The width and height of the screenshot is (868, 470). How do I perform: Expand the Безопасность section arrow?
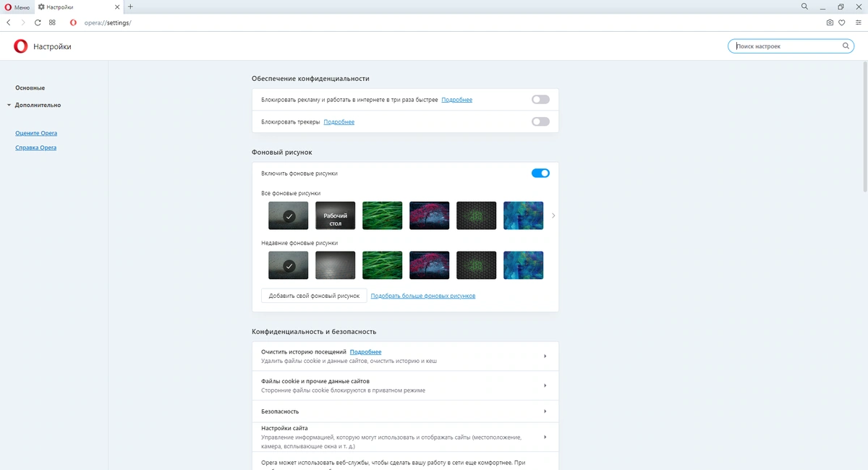tap(545, 411)
